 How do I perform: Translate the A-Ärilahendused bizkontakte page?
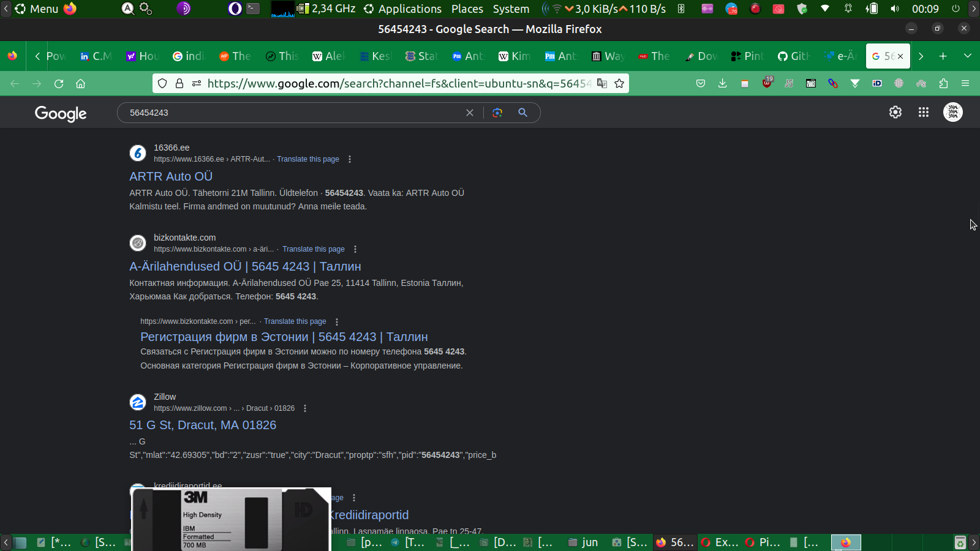tap(314, 249)
